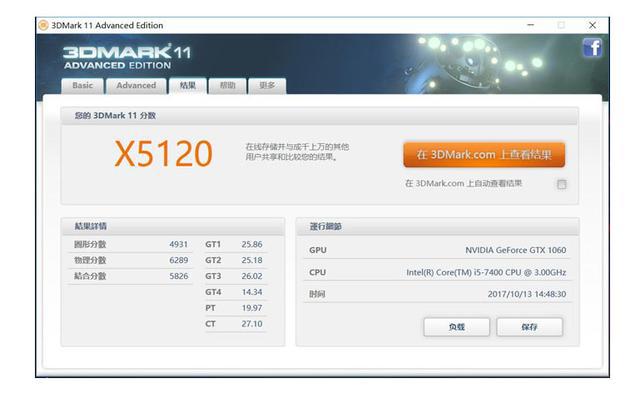Click the 保存 save button
The width and height of the screenshot is (640, 393).
pos(529,327)
